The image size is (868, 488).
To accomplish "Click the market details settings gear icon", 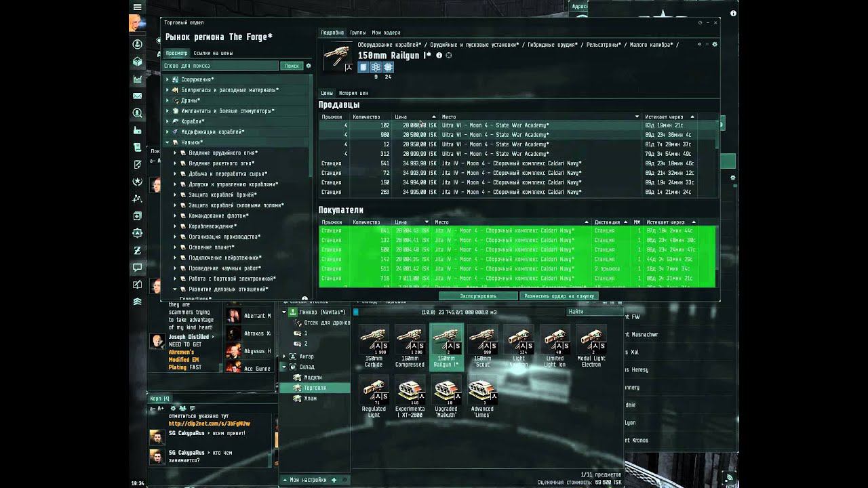I will click(714, 44).
